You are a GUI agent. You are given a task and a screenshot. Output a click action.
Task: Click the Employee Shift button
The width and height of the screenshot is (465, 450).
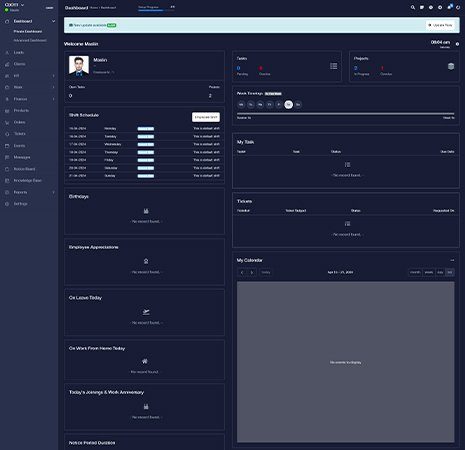pyautogui.click(x=206, y=117)
